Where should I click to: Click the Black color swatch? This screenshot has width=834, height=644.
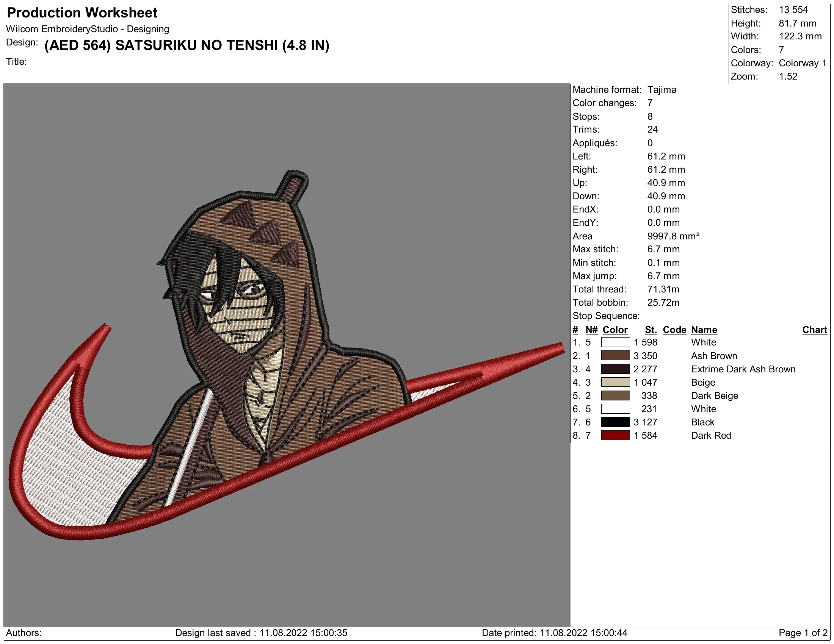pos(615,422)
